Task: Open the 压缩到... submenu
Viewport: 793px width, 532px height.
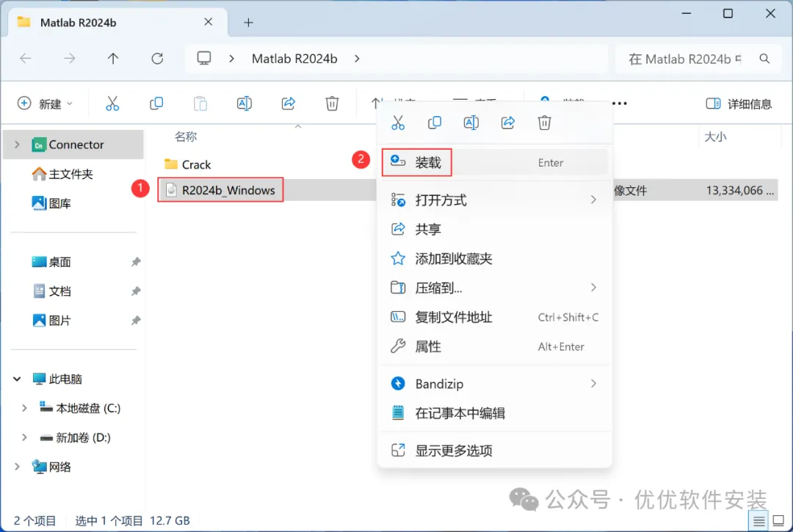Action: pos(494,288)
